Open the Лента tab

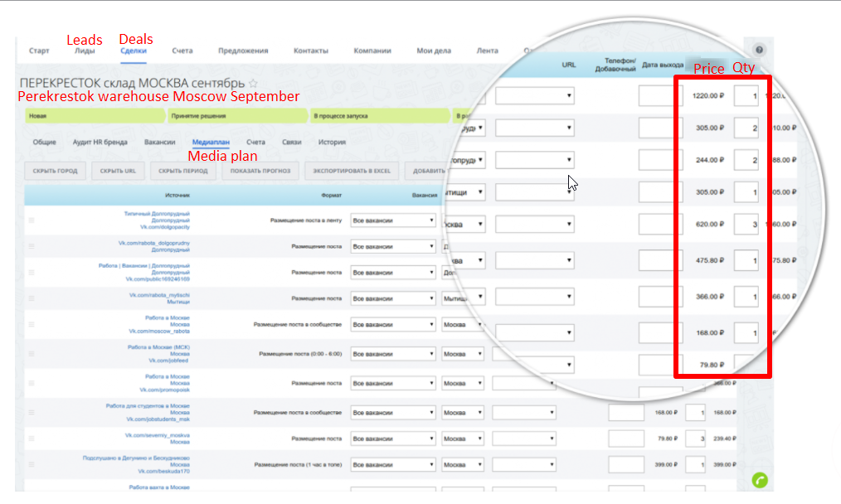click(x=488, y=51)
